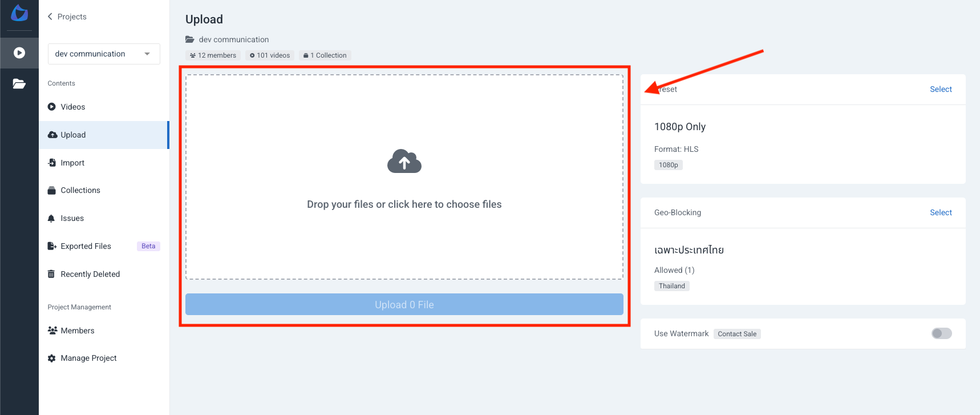Viewport: 980px width, 415px height.
Task: Go back using the Projects chevron
Action: pyautogui.click(x=50, y=17)
